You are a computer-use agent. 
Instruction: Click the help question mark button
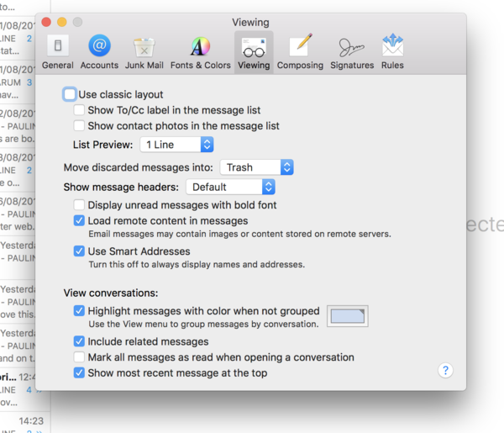446,371
